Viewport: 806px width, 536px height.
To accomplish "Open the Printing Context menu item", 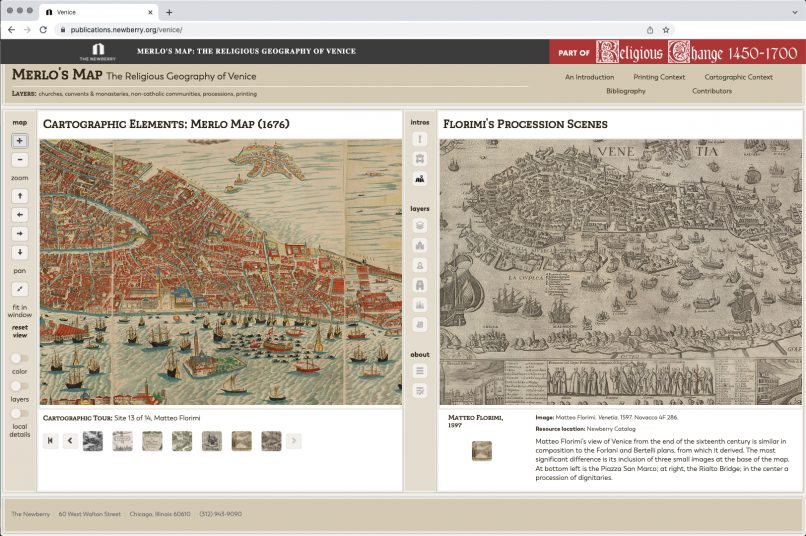I will (659, 77).
